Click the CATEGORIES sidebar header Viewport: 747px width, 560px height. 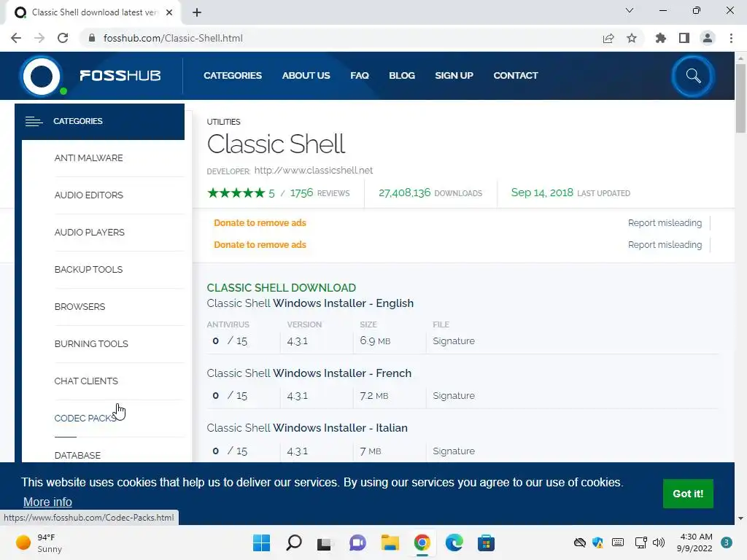(x=99, y=122)
